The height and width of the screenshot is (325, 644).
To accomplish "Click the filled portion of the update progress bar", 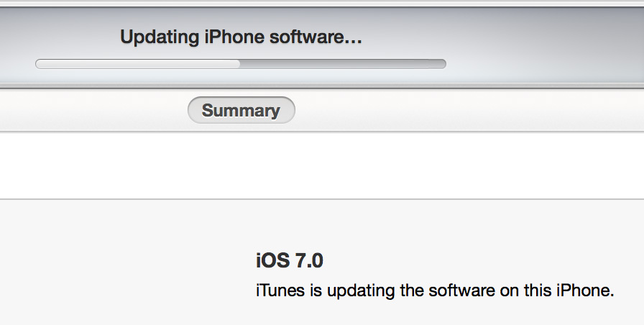I will pyautogui.click(x=137, y=64).
